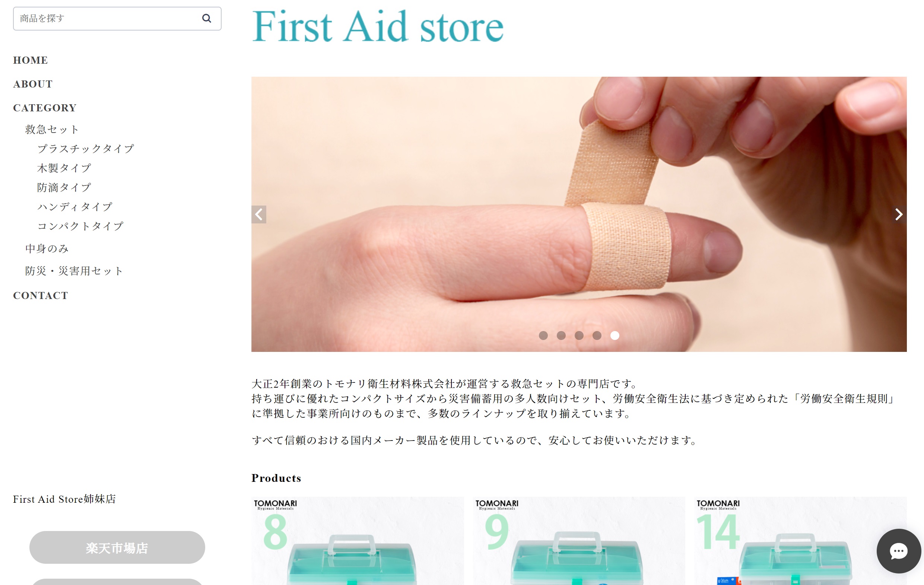Open 救急セット category
Image resolution: width=924 pixels, height=585 pixels.
[x=52, y=129]
